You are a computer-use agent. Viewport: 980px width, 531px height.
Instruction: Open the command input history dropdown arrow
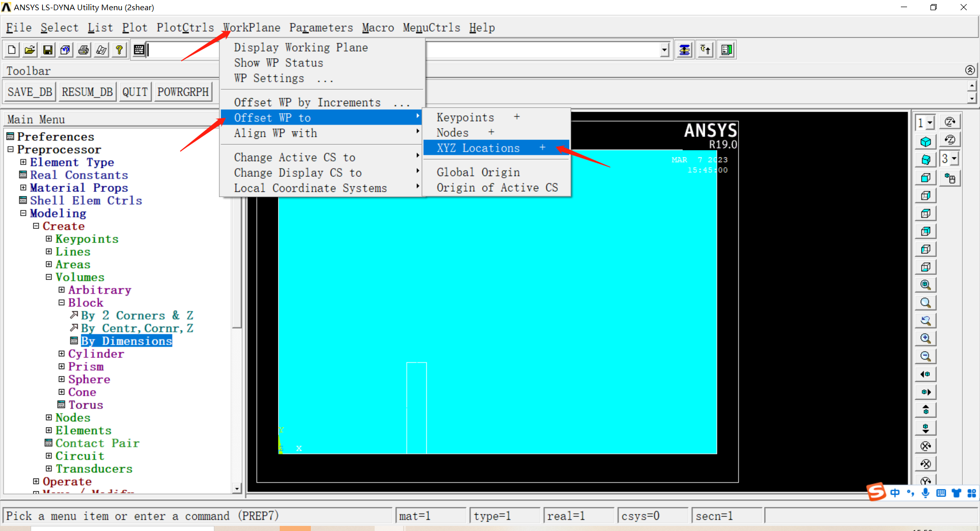pos(664,50)
